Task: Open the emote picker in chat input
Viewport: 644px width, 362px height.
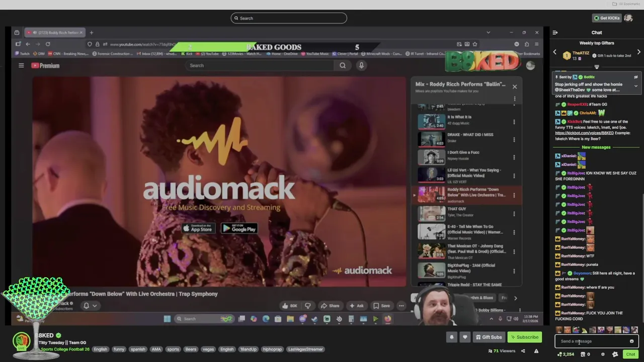Action: [x=632, y=341]
